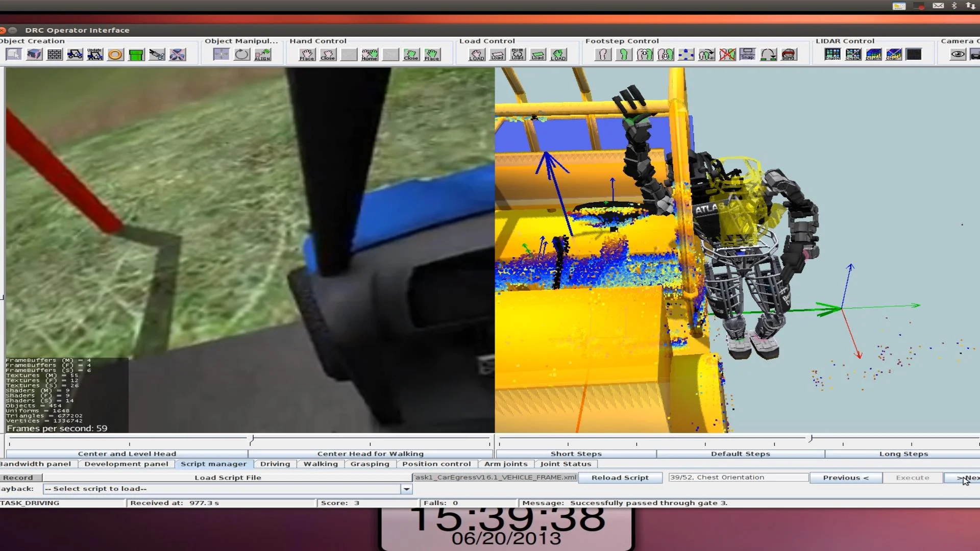Image resolution: width=980 pixels, height=551 pixels.
Task: Choose Long Steps
Action: pos(903,454)
